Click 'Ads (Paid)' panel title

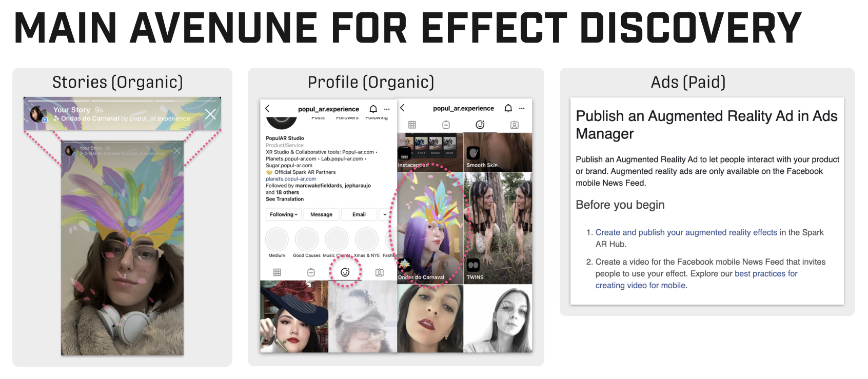[688, 82]
